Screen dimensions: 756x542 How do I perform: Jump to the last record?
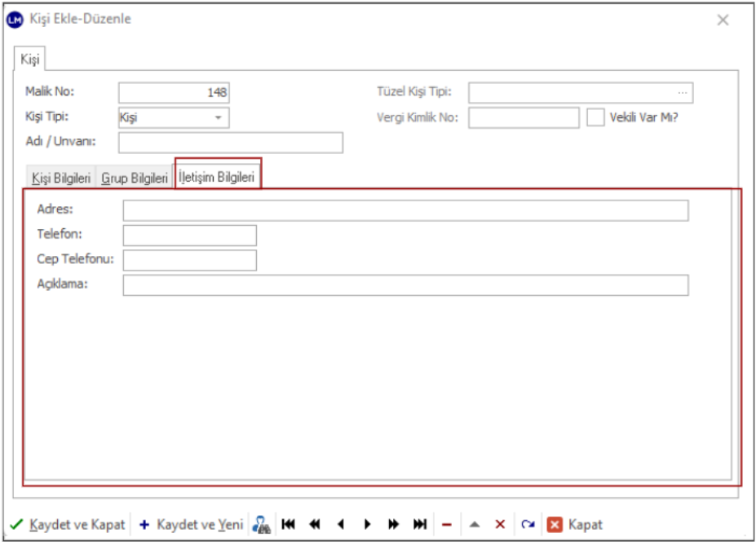point(420,524)
